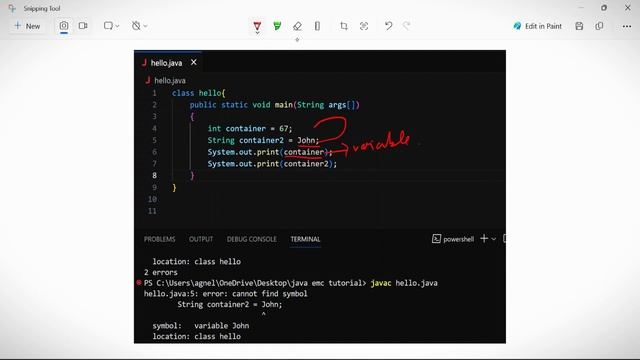Open the Text Actions tool
The width and height of the screenshot is (640, 360).
(364, 26)
